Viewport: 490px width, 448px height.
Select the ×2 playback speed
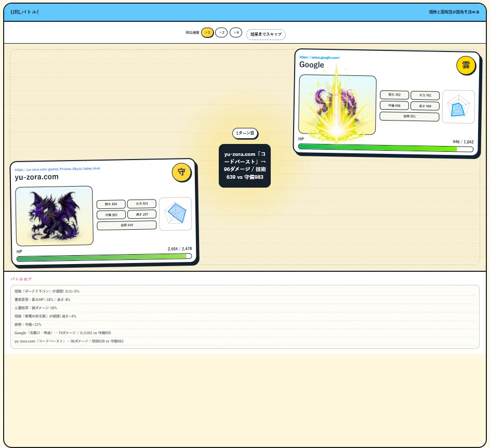(x=221, y=33)
